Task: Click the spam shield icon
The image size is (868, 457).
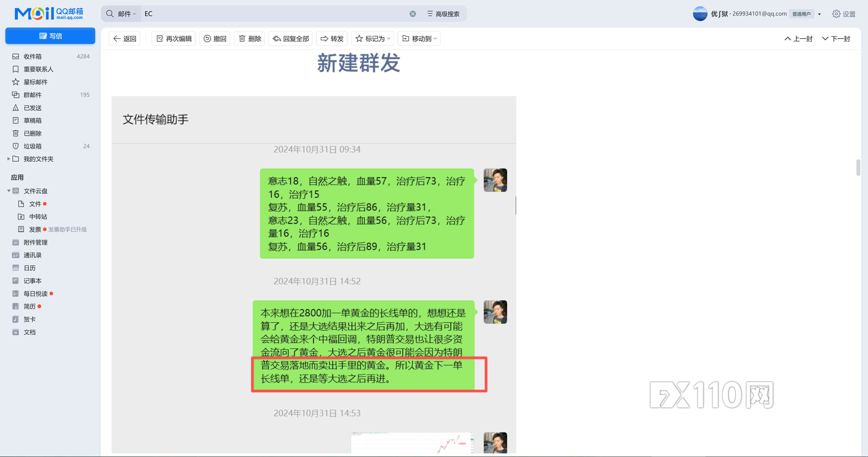Action: (16, 146)
